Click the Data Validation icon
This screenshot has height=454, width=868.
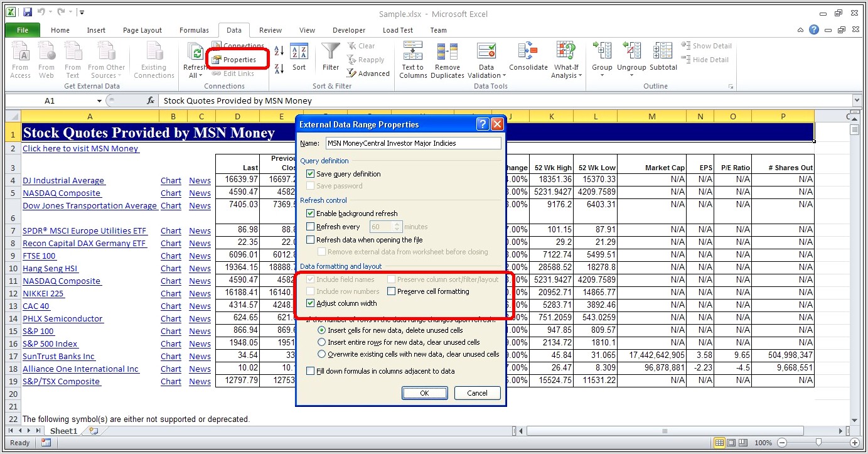point(486,51)
